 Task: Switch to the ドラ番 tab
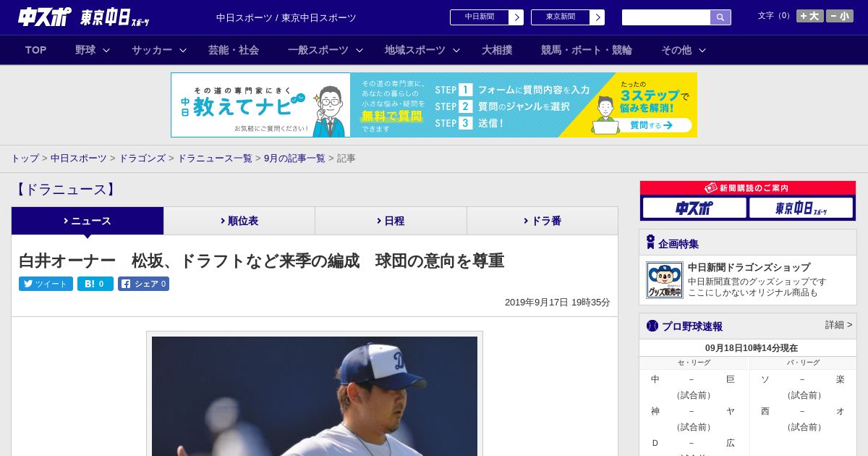click(542, 221)
